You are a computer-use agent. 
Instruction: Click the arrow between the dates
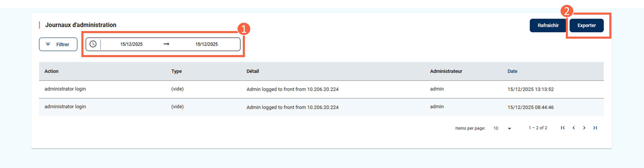click(166, 44)
